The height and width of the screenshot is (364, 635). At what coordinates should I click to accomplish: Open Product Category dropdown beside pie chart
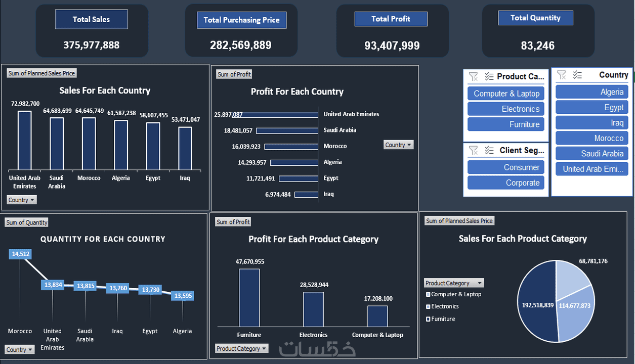[x=454, y=283]
